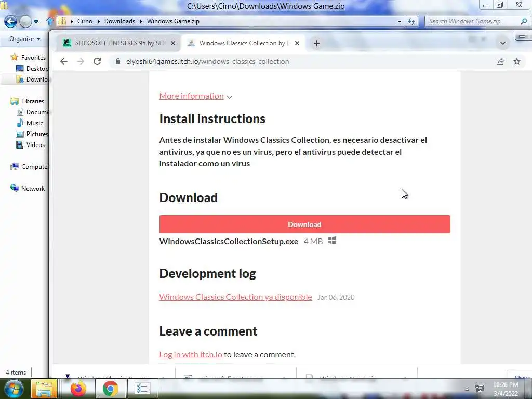Open the Chrome tab search dropdown
This screenshot has height=399, width=532.
(x=503, y=43)
